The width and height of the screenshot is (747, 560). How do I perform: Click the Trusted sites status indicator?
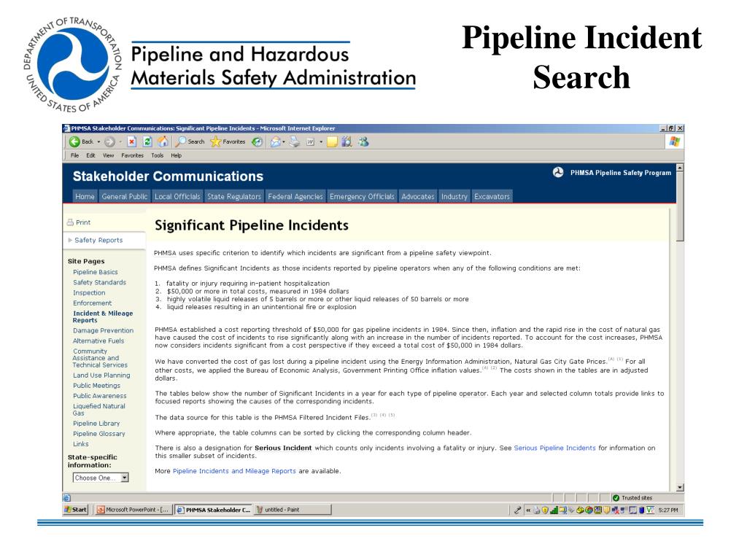click(x=632, y=498)
